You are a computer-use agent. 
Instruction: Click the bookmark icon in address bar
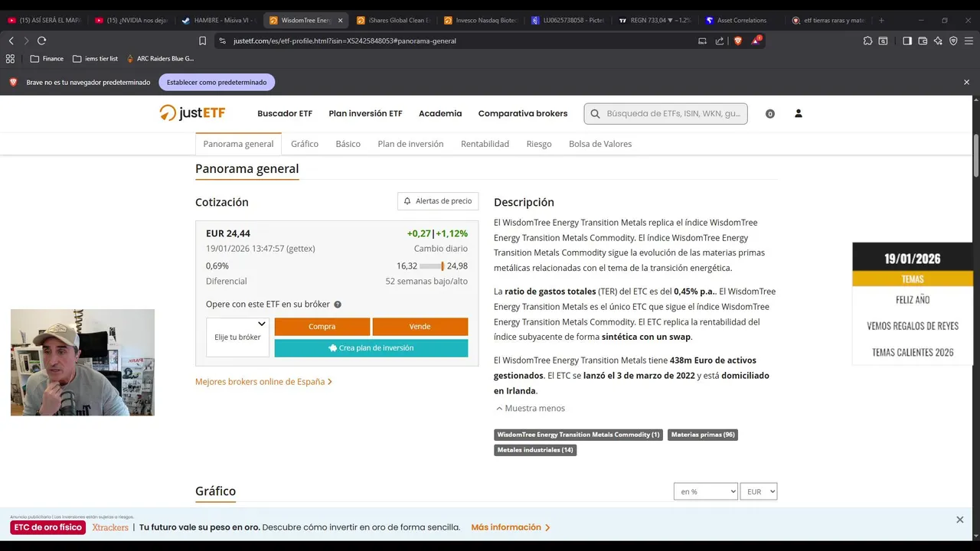point(202,41)
